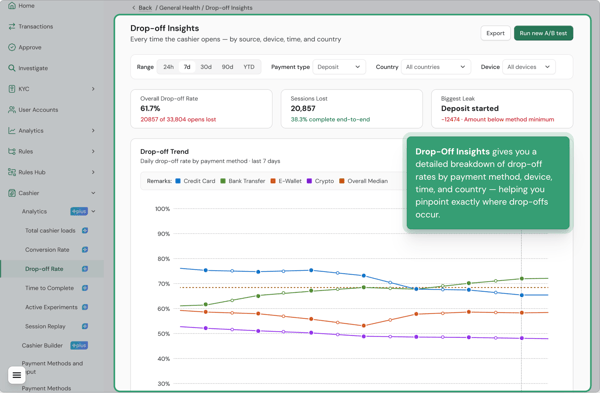Click the green Drop-Off Insights tooltip

tap(488, 183)
